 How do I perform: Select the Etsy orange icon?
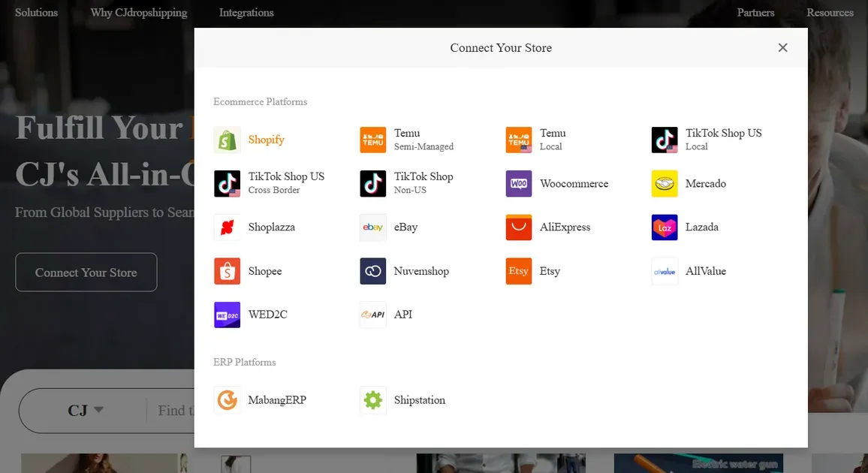pyautogui.click(x=519, y=271)
